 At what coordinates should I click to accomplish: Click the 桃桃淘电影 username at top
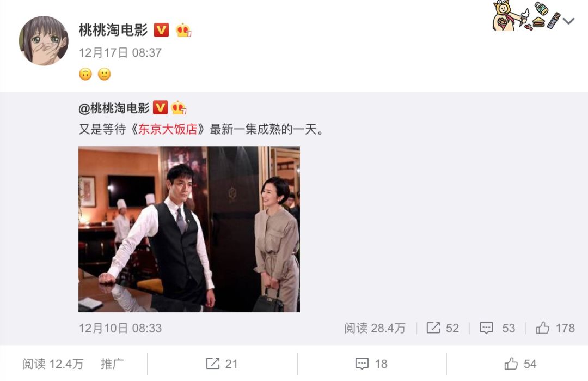tap(113, 30)
